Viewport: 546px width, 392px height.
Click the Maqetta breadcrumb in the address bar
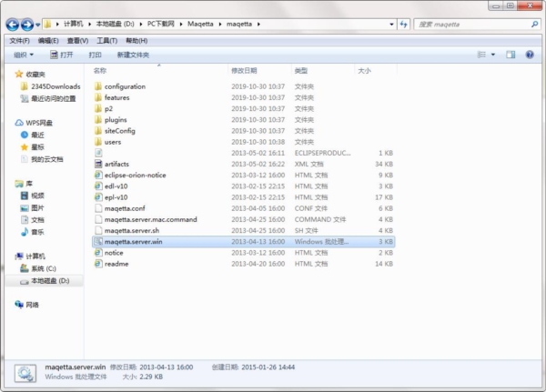point(200,24)
